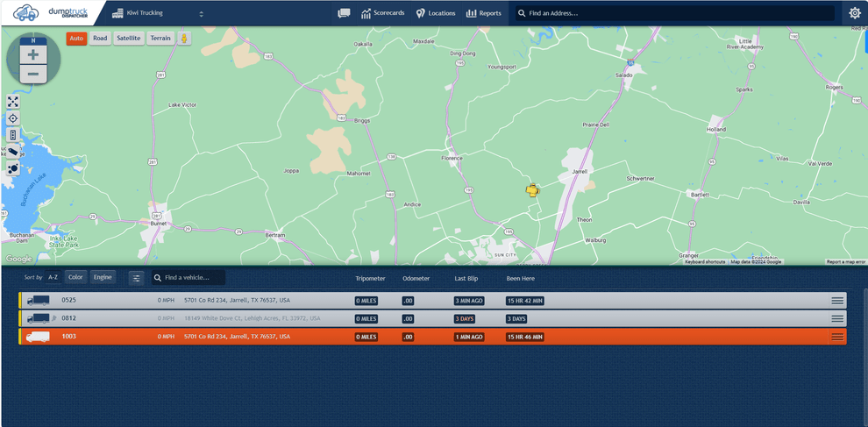This screenshot has width=868, height=427.
Task: Click the Keyboard shortcuts map link
Action: [x=705, y=262]
